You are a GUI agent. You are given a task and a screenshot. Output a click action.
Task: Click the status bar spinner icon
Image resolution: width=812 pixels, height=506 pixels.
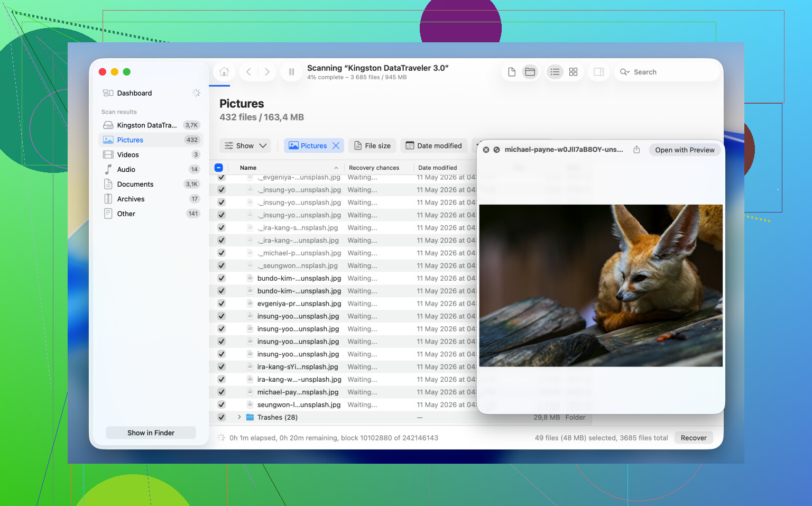221,438
